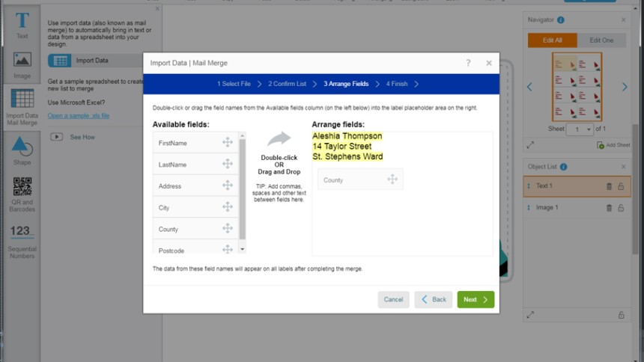Open the Sequential Numbers tool

click(x=22, y=241)
